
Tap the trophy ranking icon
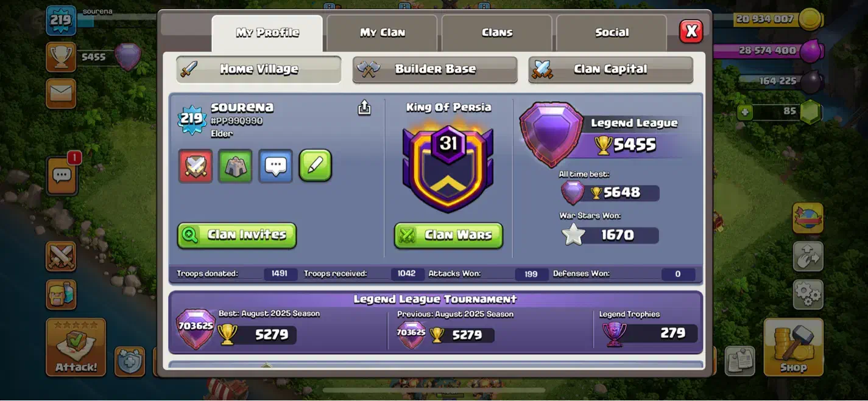pyautogui.click(x=61, y=57)
